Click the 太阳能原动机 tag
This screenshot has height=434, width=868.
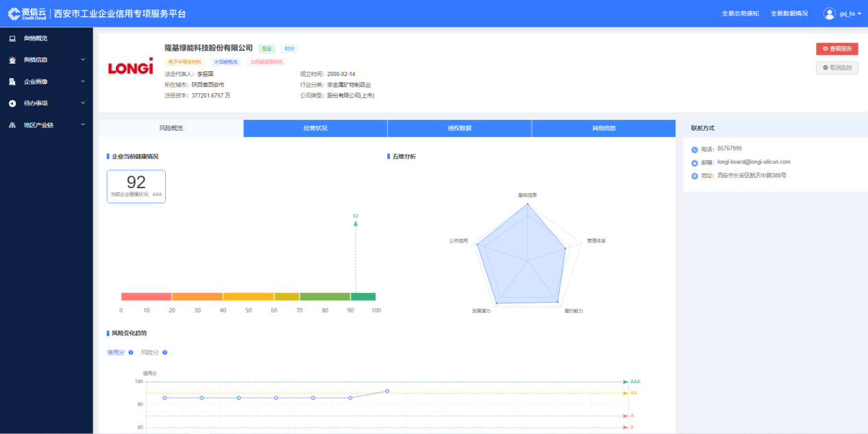(266, 62)
